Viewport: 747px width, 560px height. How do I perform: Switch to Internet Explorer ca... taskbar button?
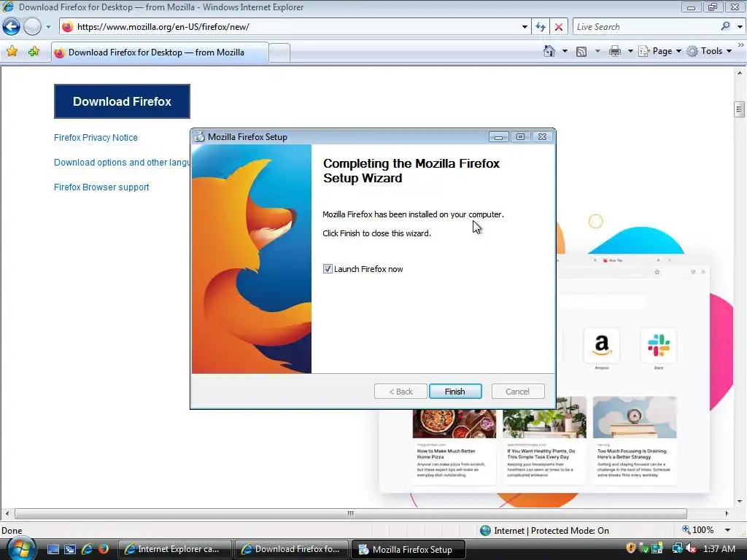pyautogui.click(x=175, y=549)
